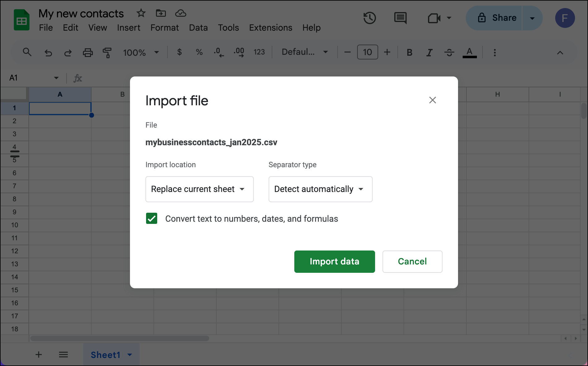The width and height of the screenshot is (588, 366).
Task: Open version history clock icon
Action: pyautogui.click(x=370, y=18)
